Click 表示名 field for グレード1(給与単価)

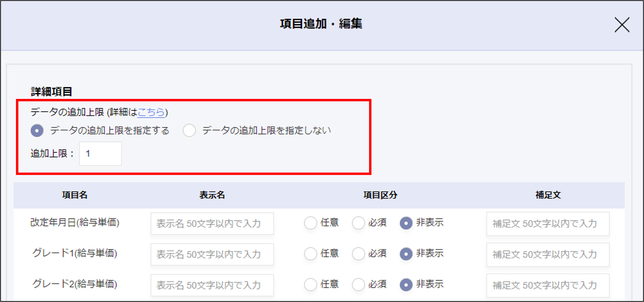[212, 254]
